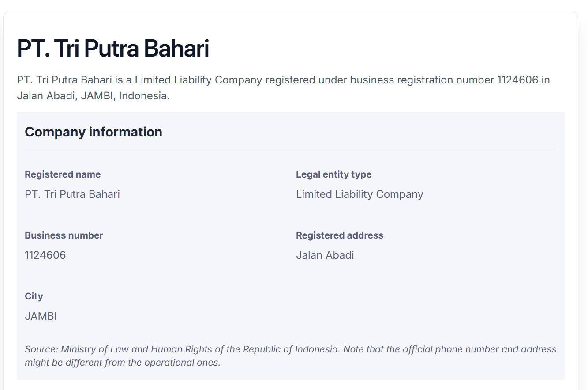Select the Jalan Abadi value under Registered address

pyautogui.click(x=325, y=255)
